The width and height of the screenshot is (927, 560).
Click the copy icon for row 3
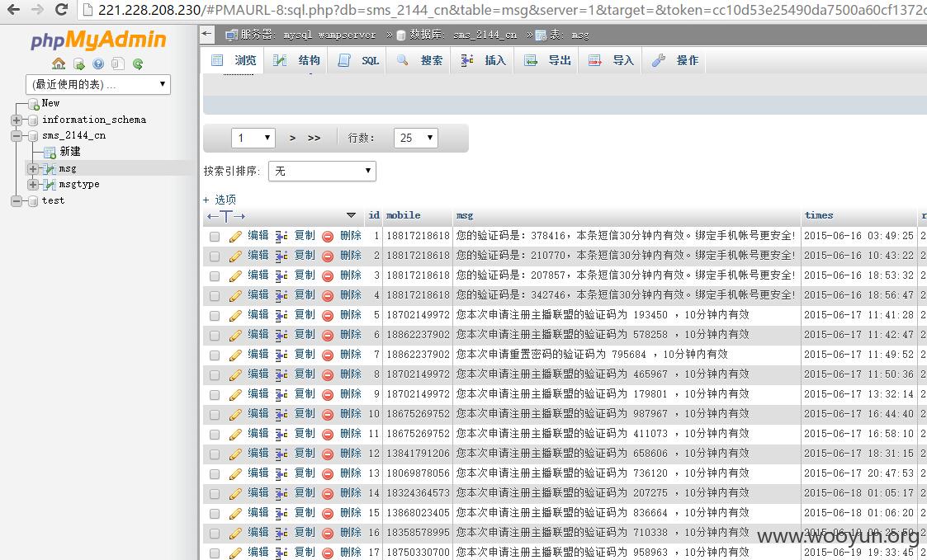click(281, 275)
